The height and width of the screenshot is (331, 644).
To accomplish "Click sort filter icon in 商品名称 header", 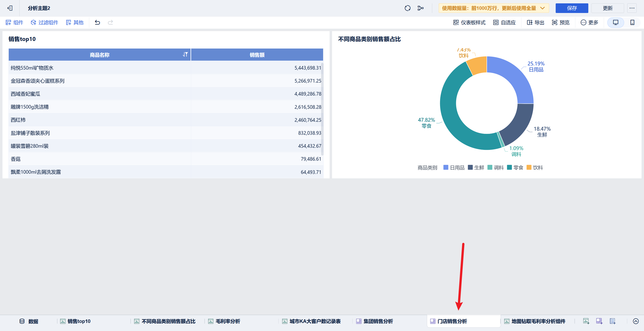I will [185, 55].
